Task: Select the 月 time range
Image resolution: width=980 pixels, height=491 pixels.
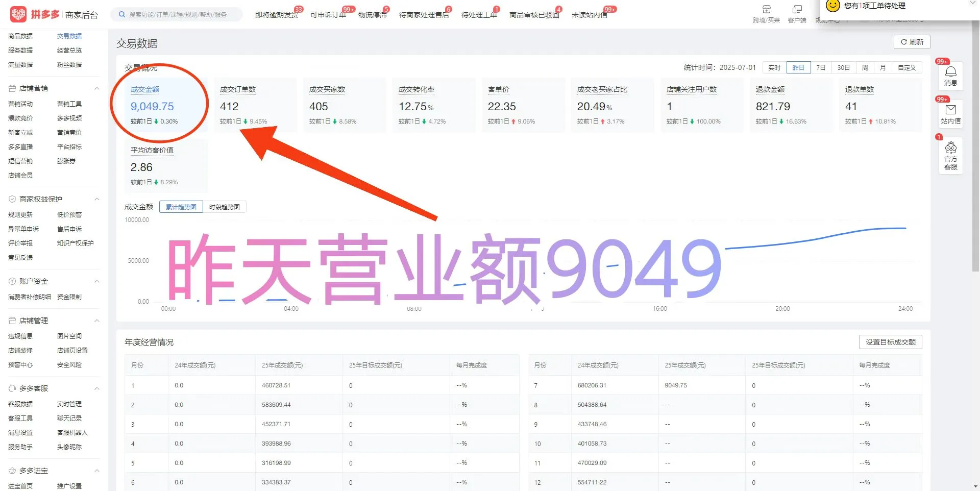Action: [883, 67]
